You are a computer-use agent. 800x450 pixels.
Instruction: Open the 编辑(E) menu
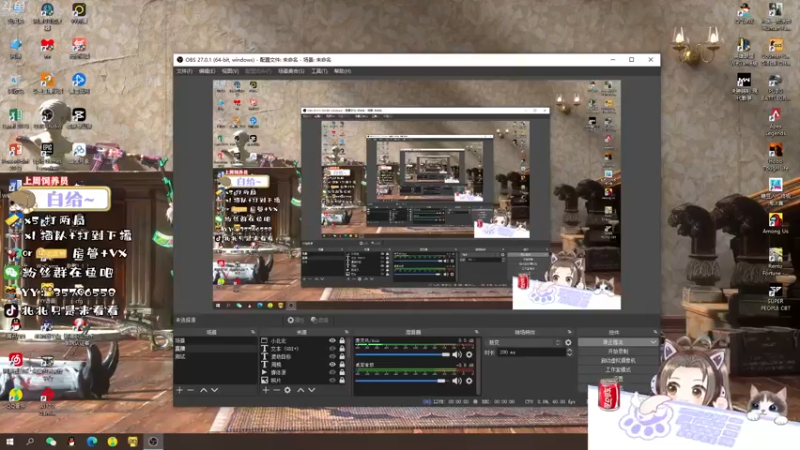click(207, 71)
